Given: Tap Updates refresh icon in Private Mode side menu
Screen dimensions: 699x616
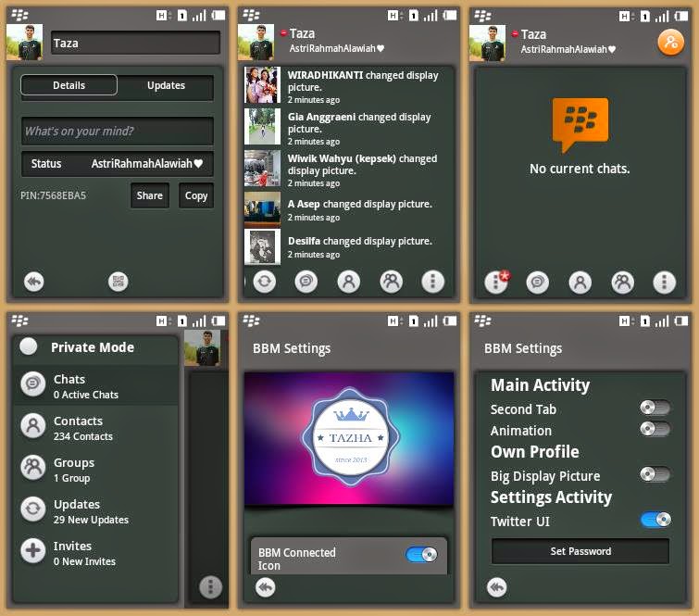Looking at the screenshot, I should coord(33,509).
